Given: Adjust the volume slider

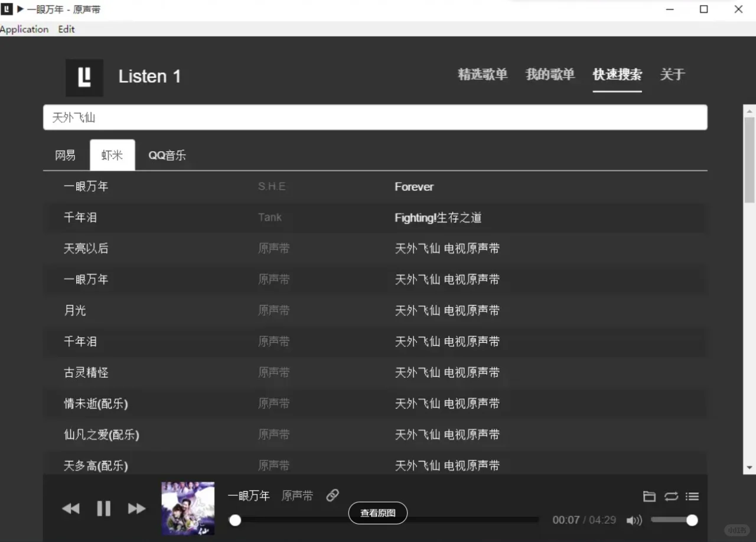Looking at the screenshot, I should 674,520.
